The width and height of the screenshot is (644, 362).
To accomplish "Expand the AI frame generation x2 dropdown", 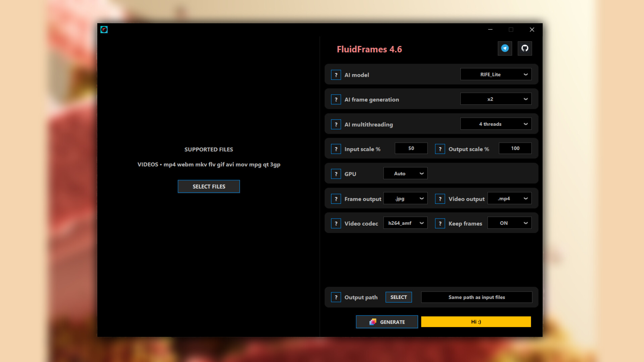I will [496, 99].
